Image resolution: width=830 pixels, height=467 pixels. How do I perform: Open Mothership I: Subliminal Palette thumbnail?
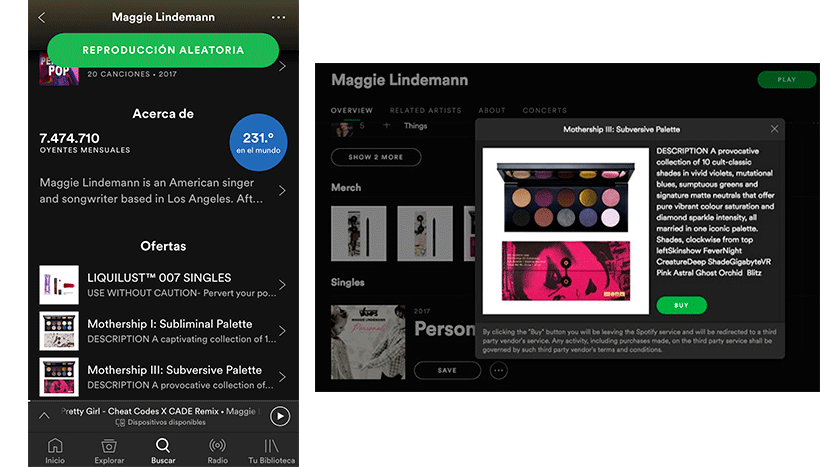(59, 331)
